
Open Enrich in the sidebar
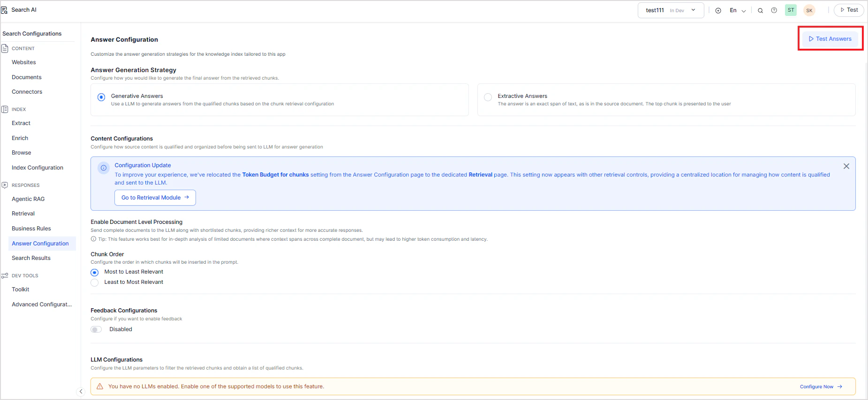coord(20,138)
